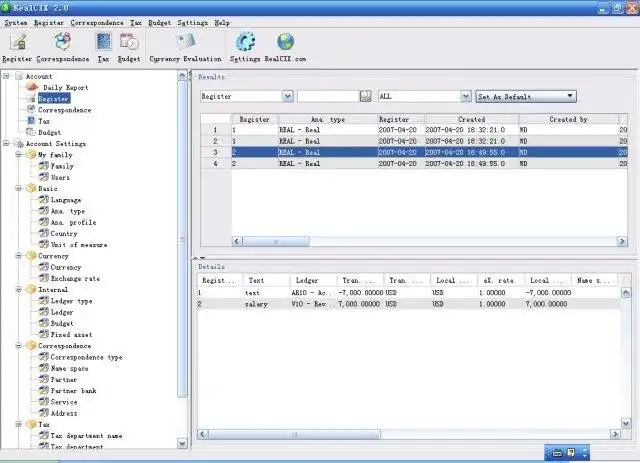Launch Currency Evaluation from toolbar
Image resolution: width=640 pixels, height=463 pixels.
185,43
